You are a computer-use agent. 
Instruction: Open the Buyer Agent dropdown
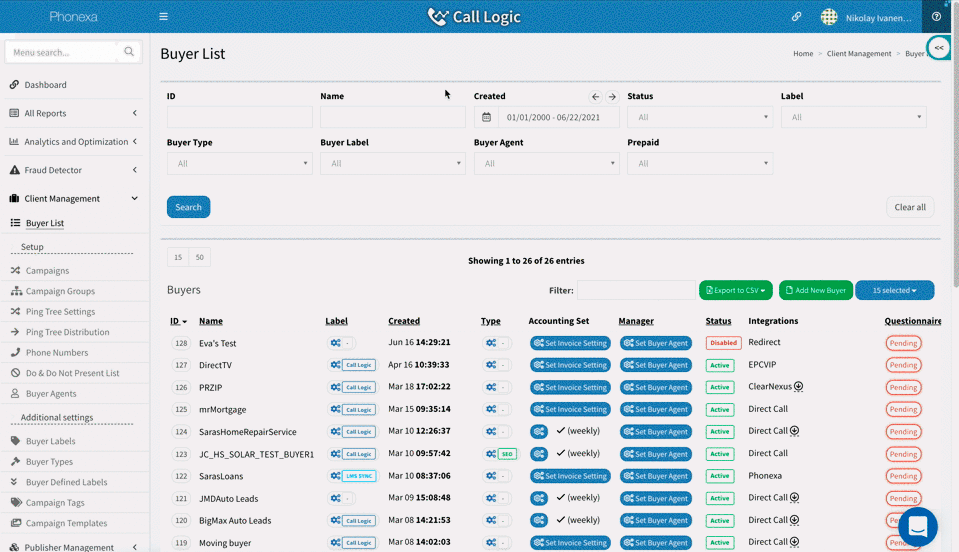546,163
